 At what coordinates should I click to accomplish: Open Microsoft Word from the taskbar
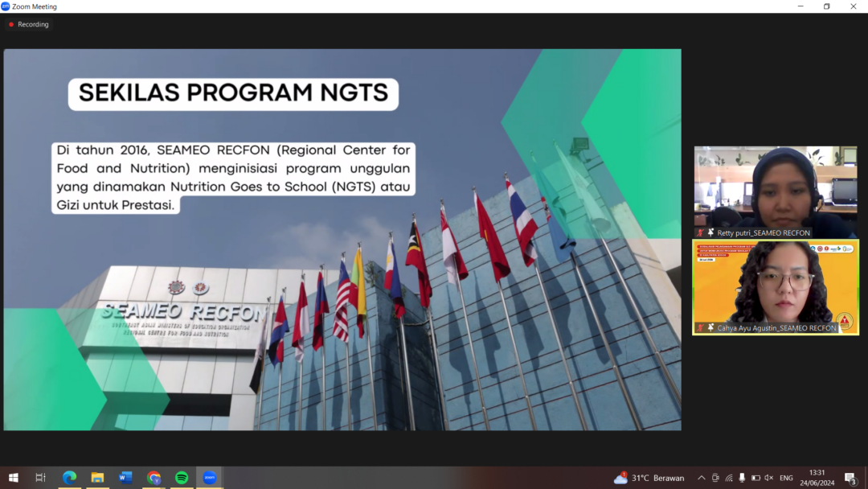pyautogui.click(x=125, y=478)
